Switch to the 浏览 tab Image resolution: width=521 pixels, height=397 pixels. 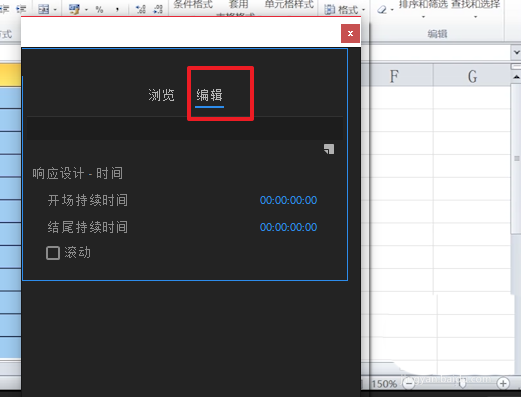pyautogui.click(x=161, y=95)
